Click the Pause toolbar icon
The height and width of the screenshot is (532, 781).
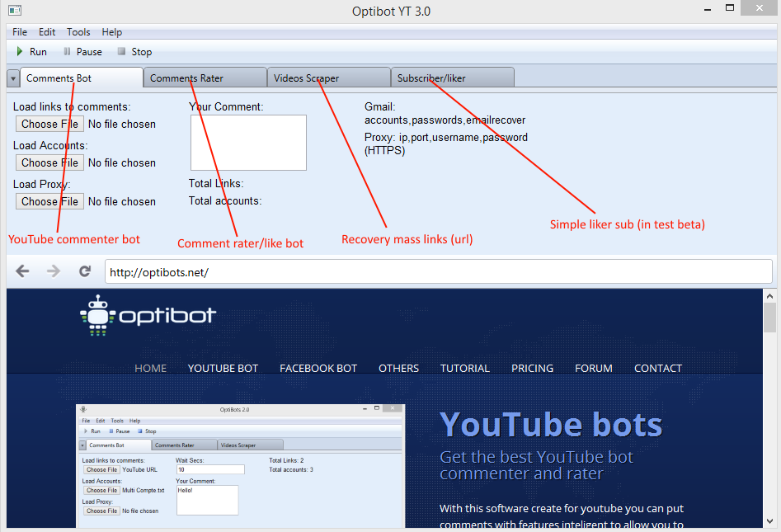tap(67, 51)
